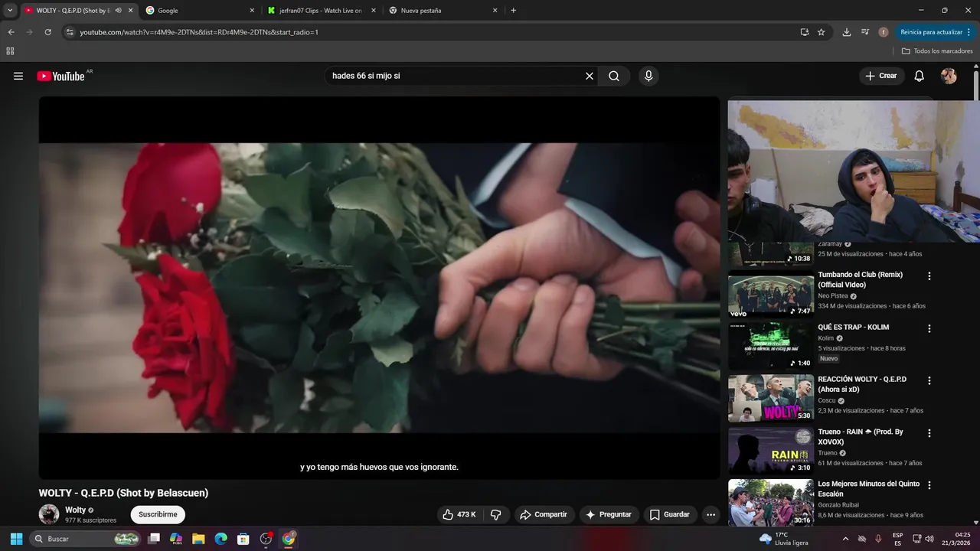Start voice search with the microphone
The width and height of the screenshot is (980, 551).
(648, 76)
